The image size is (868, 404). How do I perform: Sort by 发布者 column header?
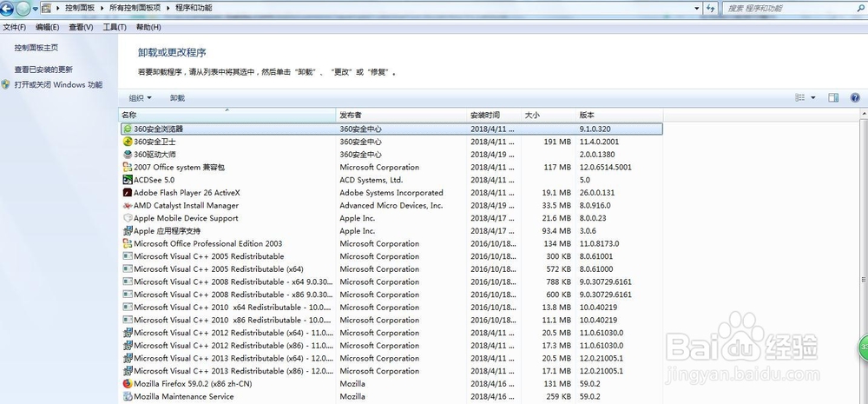pos(402,116)
